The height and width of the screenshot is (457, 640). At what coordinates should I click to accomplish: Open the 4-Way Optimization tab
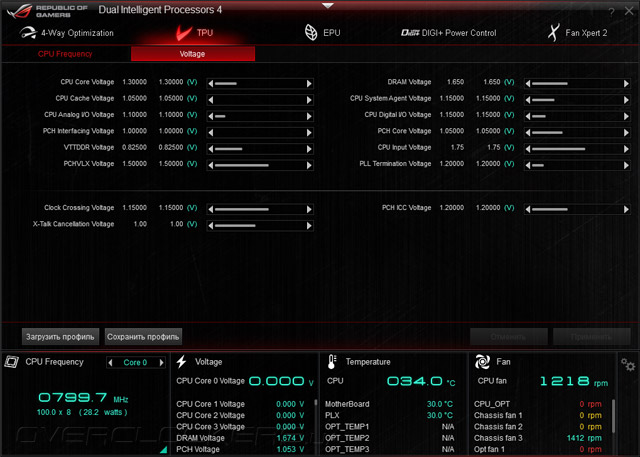[x=66, y=33]
